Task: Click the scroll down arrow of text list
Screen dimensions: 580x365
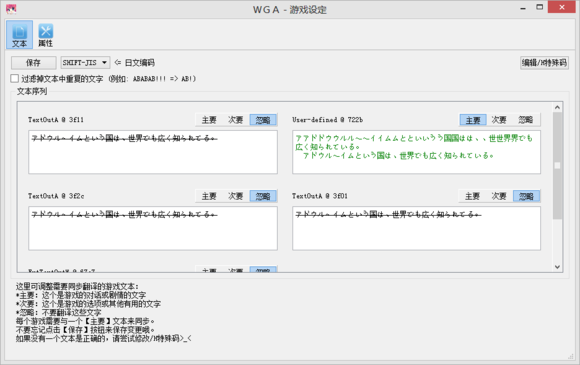Action: [x=557, y=267]
